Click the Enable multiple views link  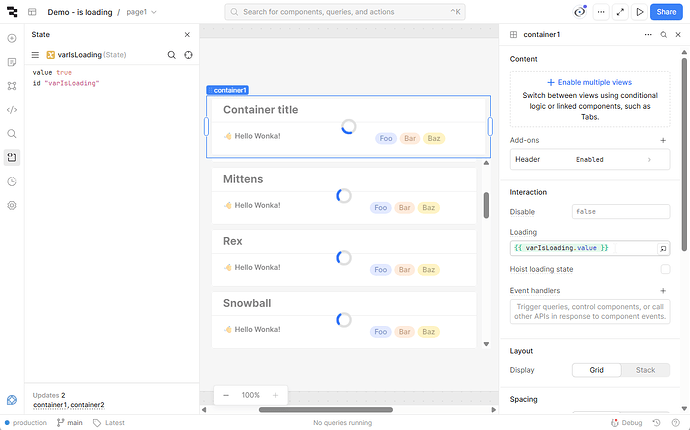pos(589,82)
